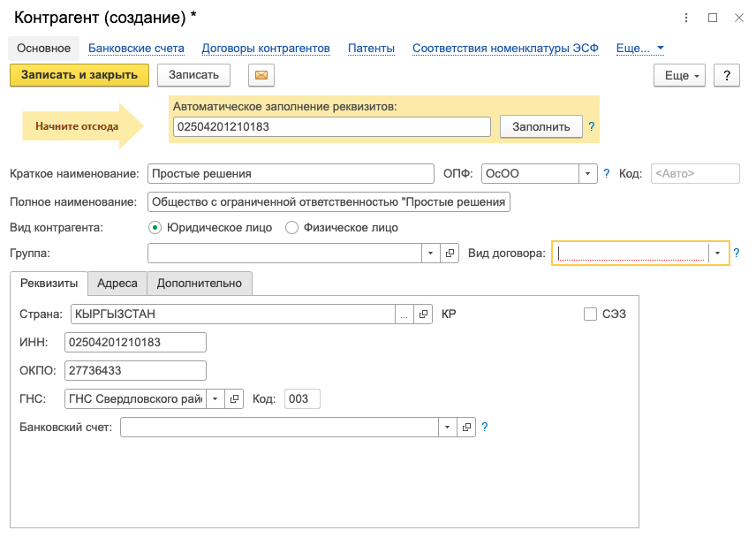756x538 pixels.
Task: Select the Юридическое лицо radio button
Action: [155, 228]
